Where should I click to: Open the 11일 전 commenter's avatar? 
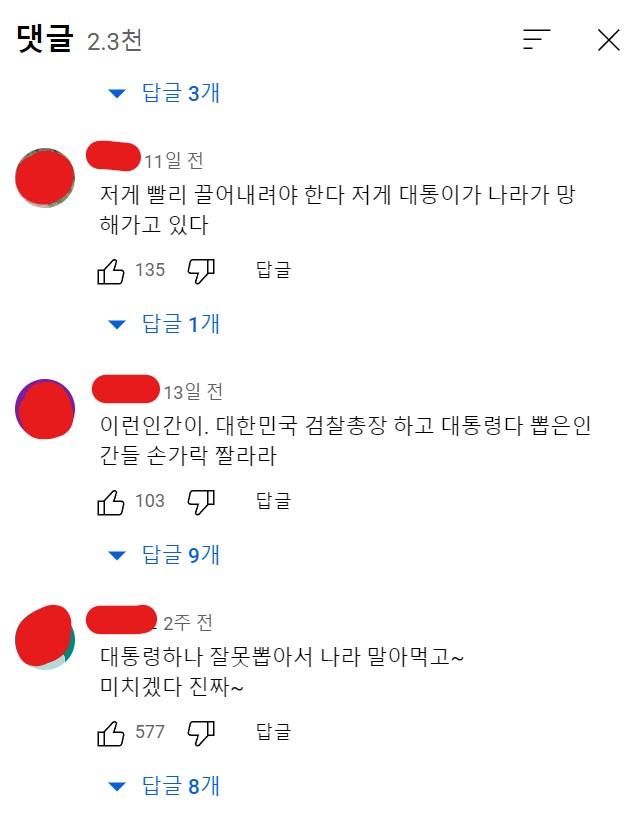click(45, 178)
